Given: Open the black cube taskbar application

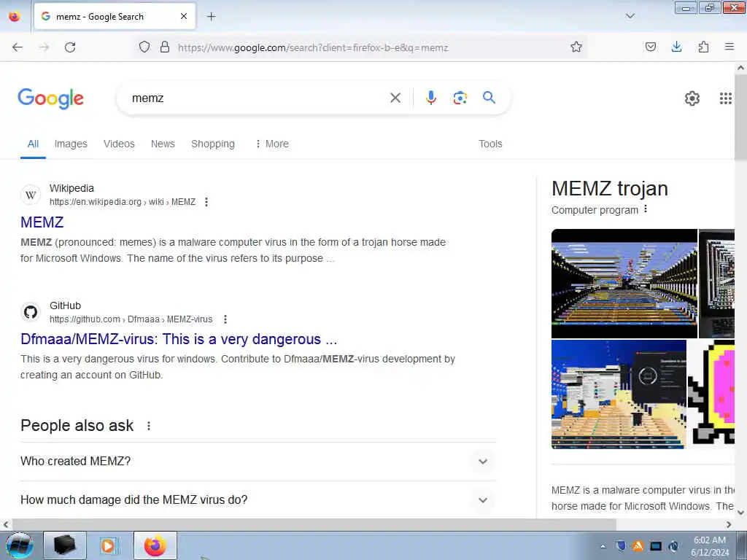Looking at the screenshot, I should pyautogui.click(x=65, y=545).
